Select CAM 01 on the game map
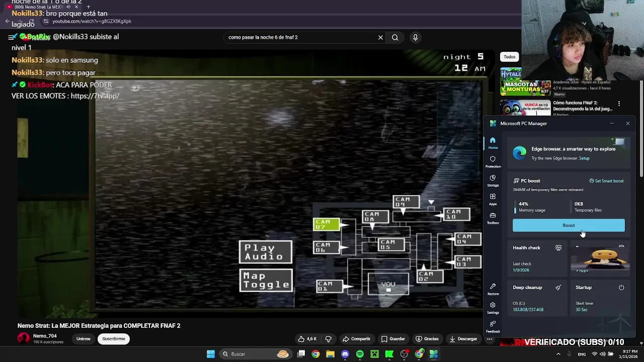Viewport: 644px width, 362px height. click(x=330, y=287)
